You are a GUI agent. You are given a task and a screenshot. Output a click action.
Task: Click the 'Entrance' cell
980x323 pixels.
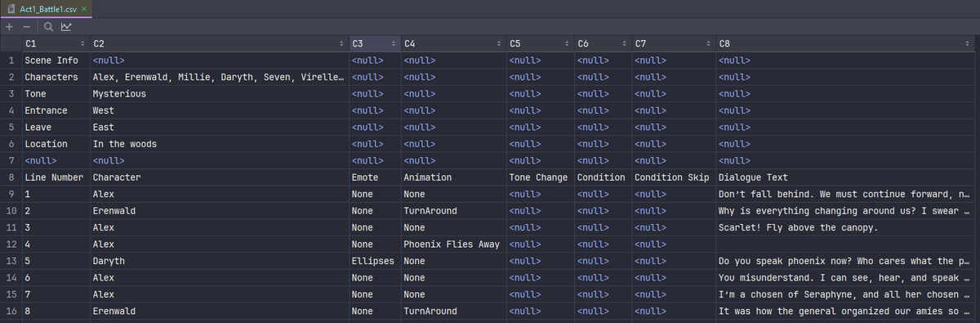(56, 110)
